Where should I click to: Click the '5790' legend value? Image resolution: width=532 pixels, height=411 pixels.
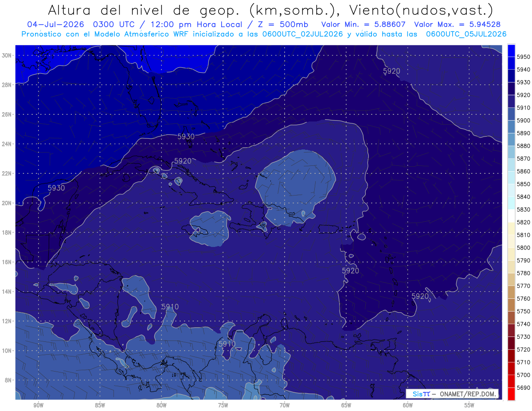click(524, 260)
